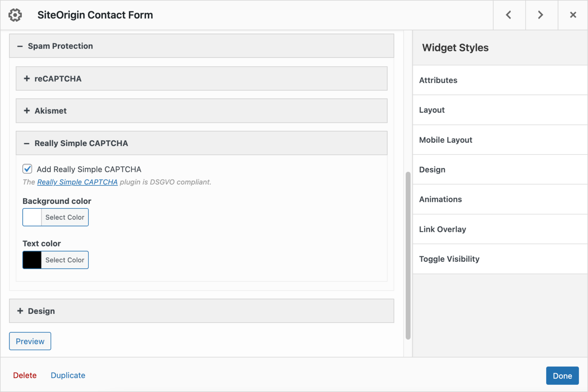Open the Really Simple CAPTCHA plugin link
The height and width of the screenshot is (392, 588).
tap(77, 182)
